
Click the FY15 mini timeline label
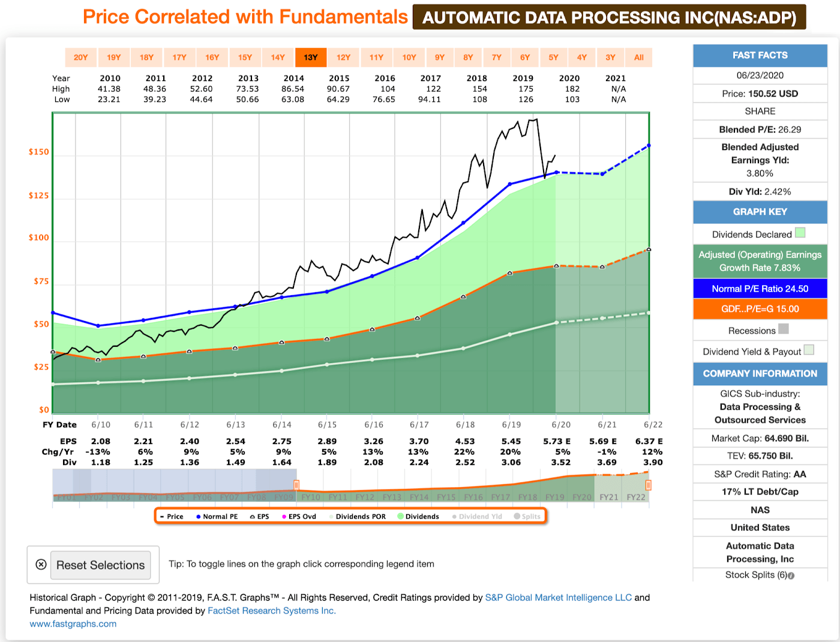(x=446, y=497)
